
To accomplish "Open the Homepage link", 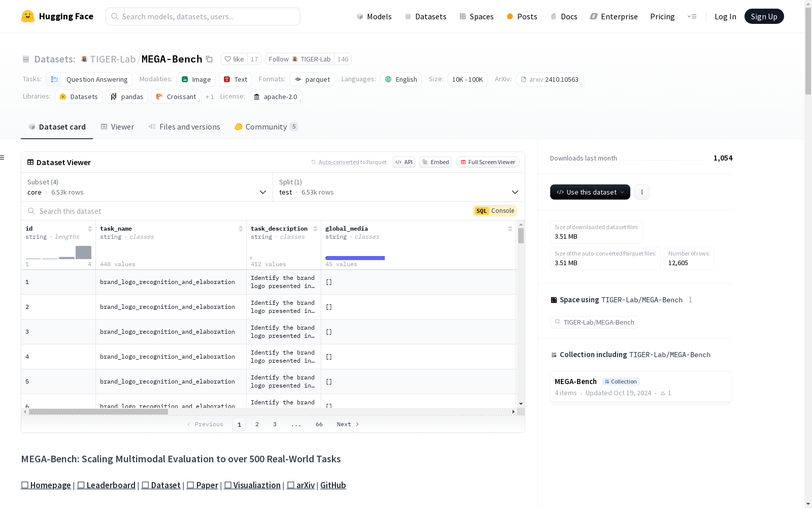I will (46, 485).
